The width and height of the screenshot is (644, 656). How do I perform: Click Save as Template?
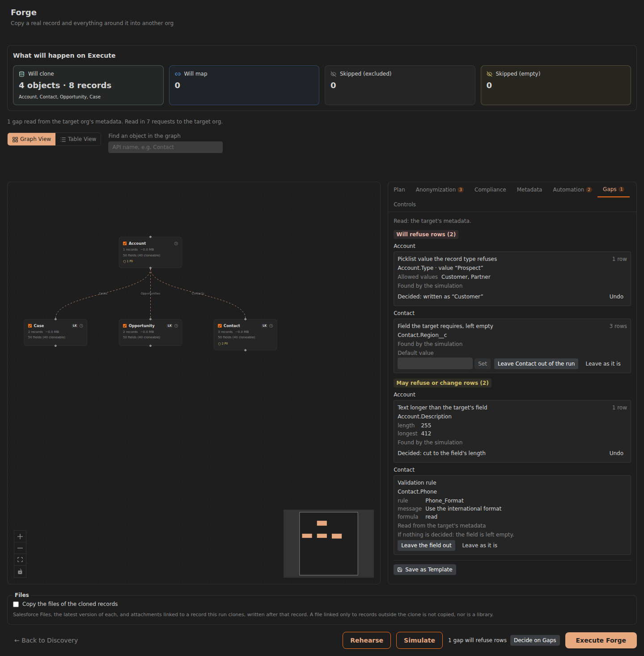425,570
